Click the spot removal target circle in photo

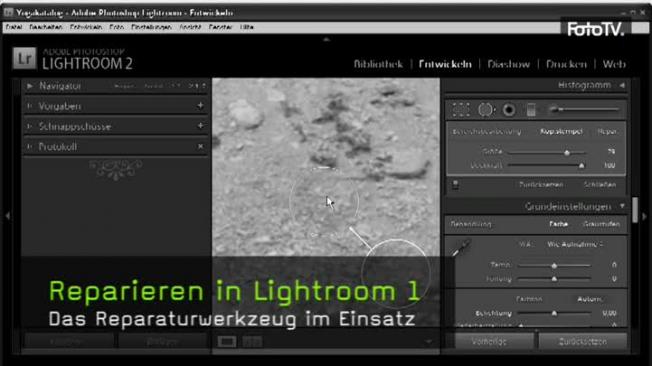[324, 203]
